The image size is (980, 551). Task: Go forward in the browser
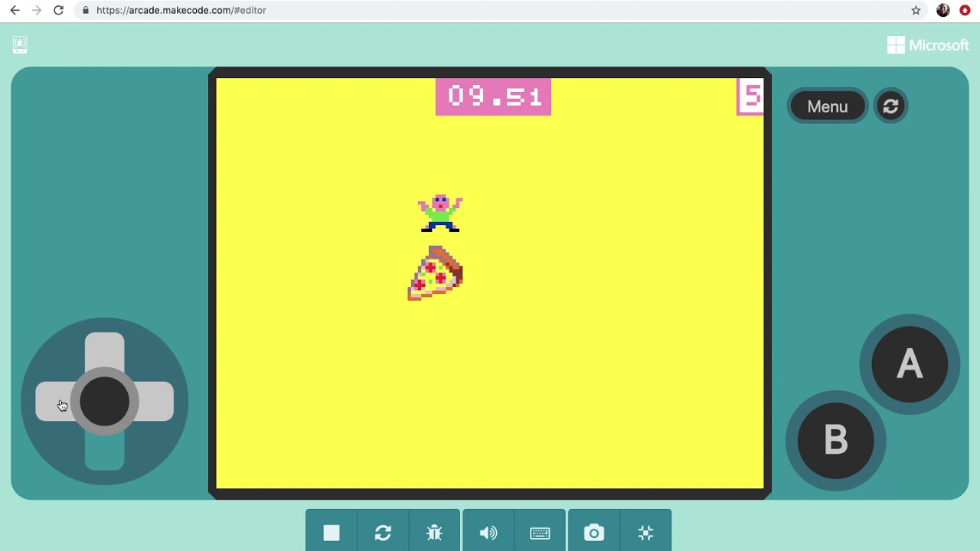(36, 10)
